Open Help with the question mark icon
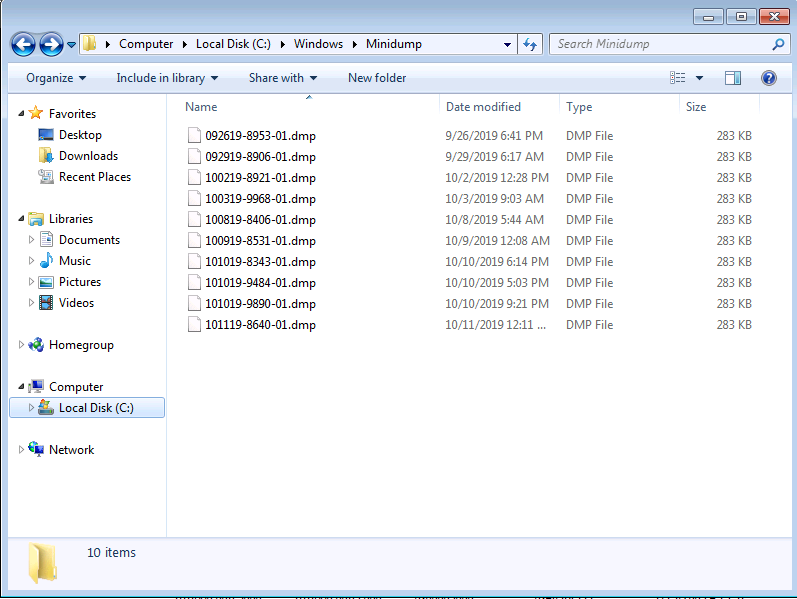Screen dimensions: 797x599 tap(769, 78)
